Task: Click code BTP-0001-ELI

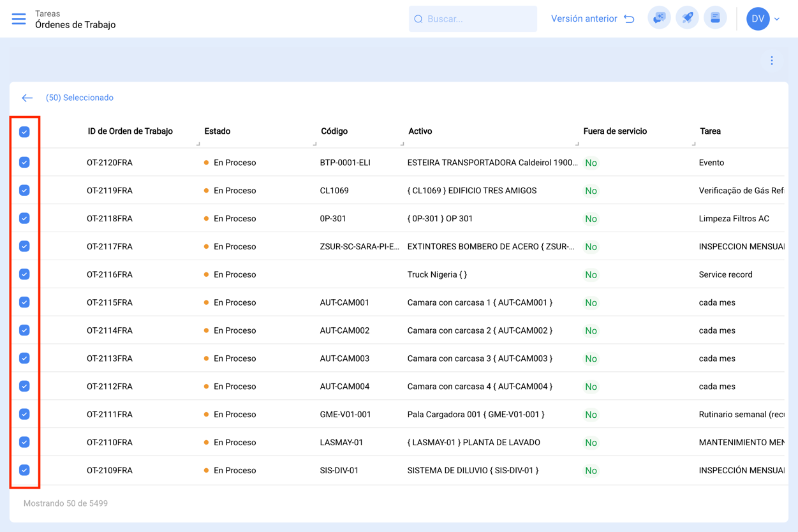Action: (345, 163)
